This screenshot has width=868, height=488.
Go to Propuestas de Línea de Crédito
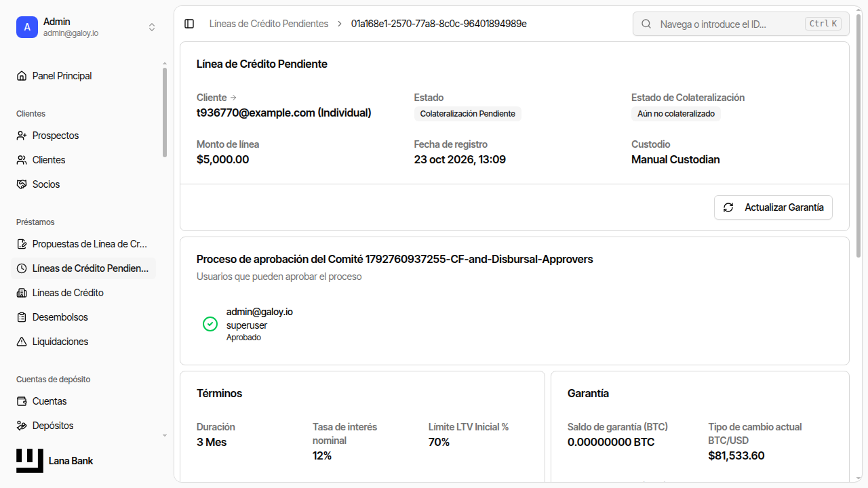84,244
